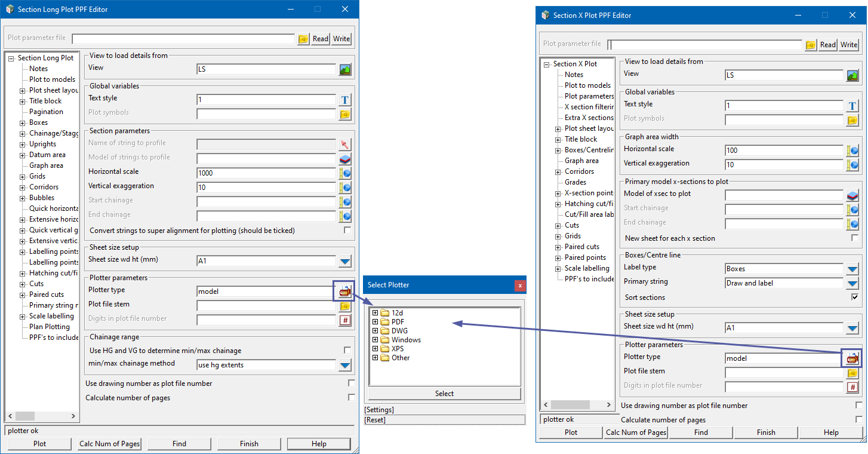
Task: Browse plot parameter file folder in X Plot
Action: click(810, 45)
